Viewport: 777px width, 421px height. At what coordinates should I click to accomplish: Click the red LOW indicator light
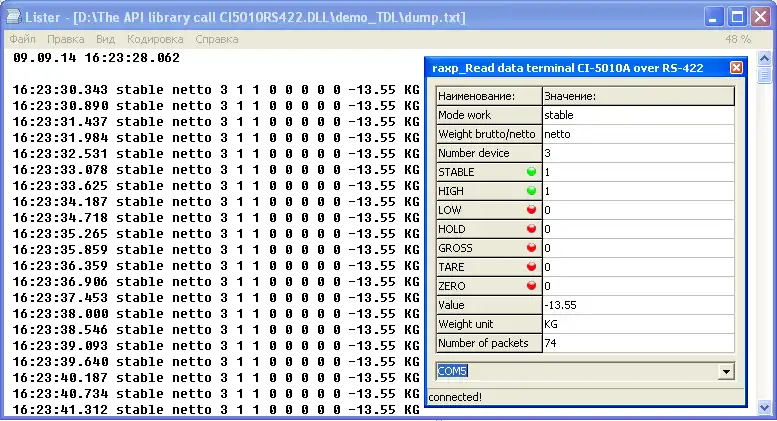click(x=531, y=210)
